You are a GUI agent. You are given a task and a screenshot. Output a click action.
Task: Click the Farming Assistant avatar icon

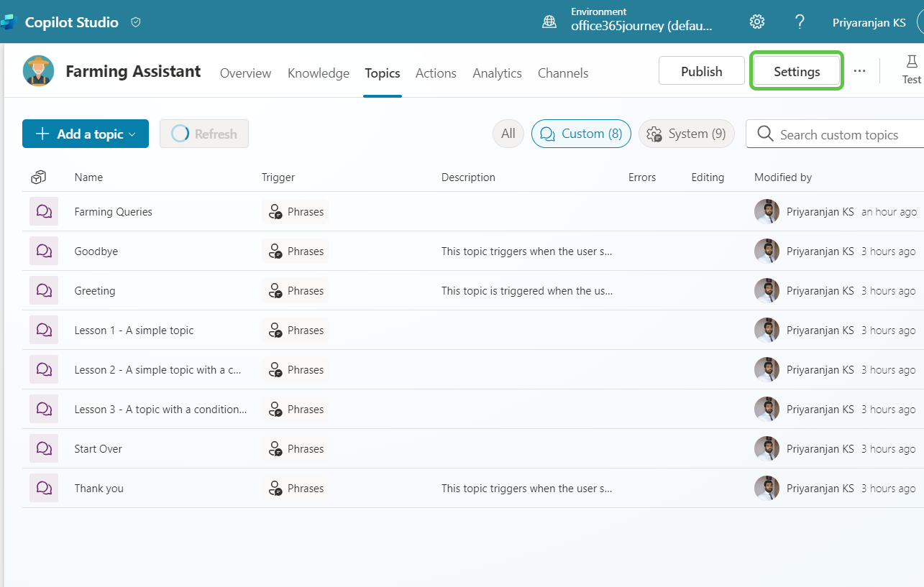coord(38,71)
